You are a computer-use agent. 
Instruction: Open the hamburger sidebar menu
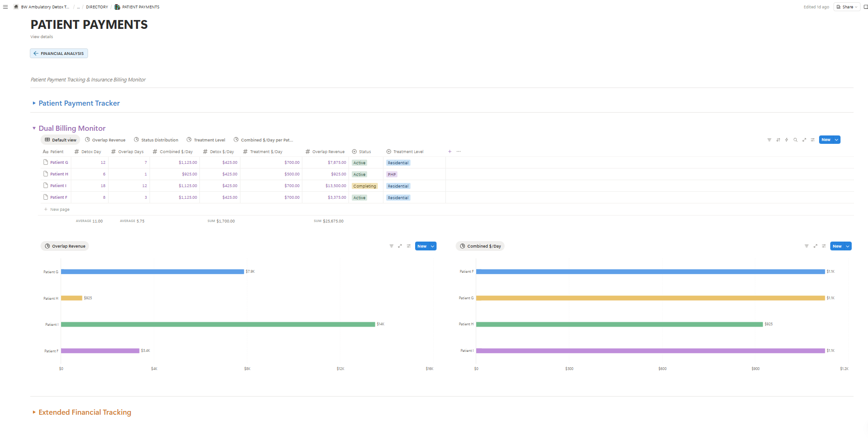[6, 7]
